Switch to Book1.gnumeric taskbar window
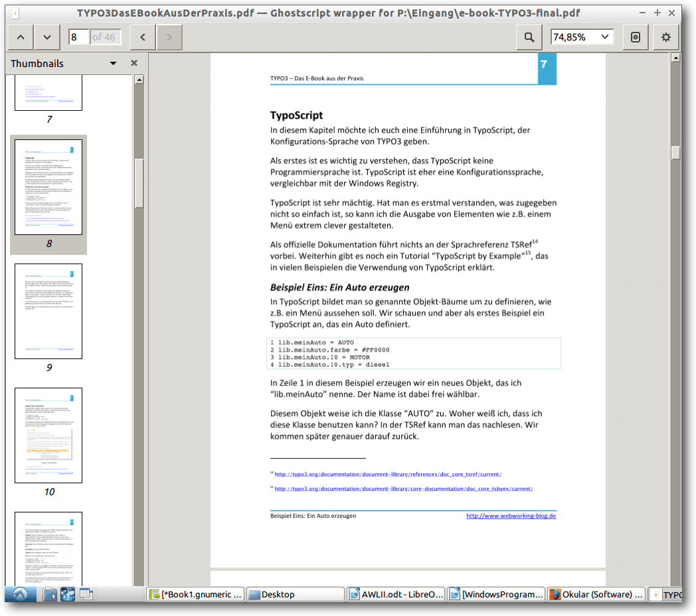696x616 pixels. (x=196, y=594)
